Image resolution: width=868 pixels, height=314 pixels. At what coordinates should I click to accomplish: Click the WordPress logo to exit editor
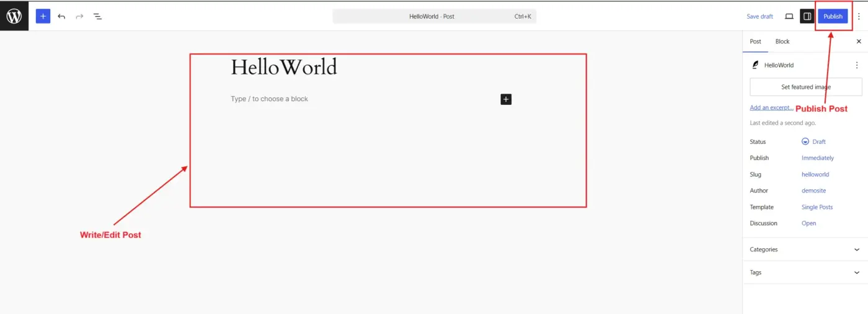pos(14,16)
